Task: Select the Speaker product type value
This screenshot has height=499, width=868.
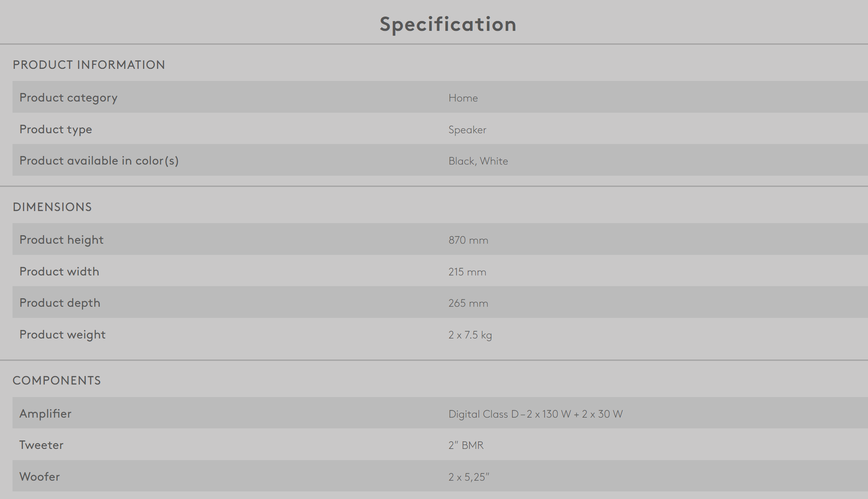Action: click(x=467, y=130)
